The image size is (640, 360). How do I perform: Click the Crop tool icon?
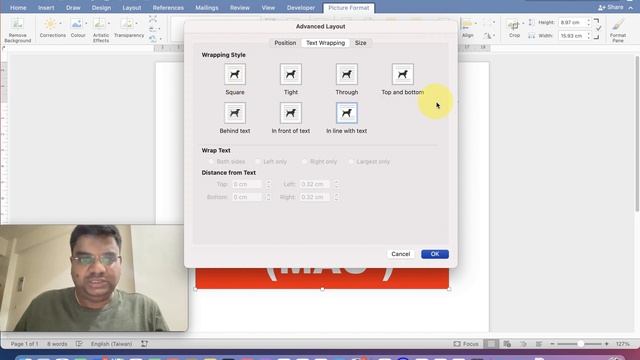(513, 24)
